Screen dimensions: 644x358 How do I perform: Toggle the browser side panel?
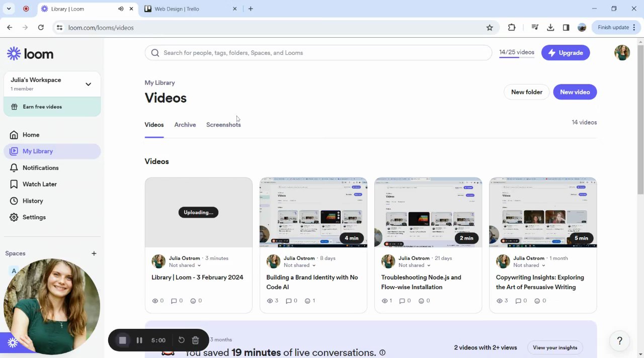(x=566, y=28)
